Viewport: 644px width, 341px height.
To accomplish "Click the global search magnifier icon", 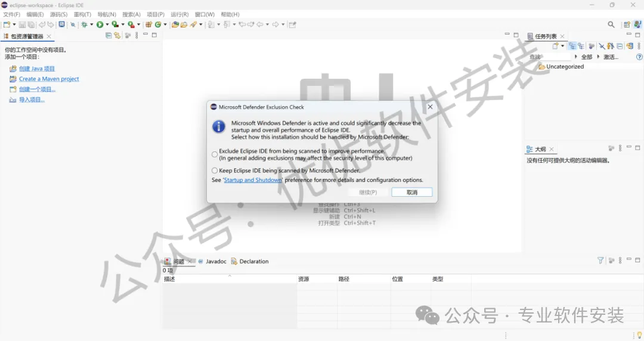I will (611, 24).
